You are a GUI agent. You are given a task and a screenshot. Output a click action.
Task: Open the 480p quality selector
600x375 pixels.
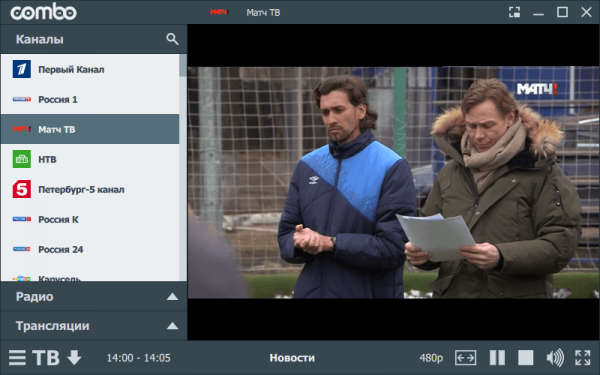tap(431, 358)
